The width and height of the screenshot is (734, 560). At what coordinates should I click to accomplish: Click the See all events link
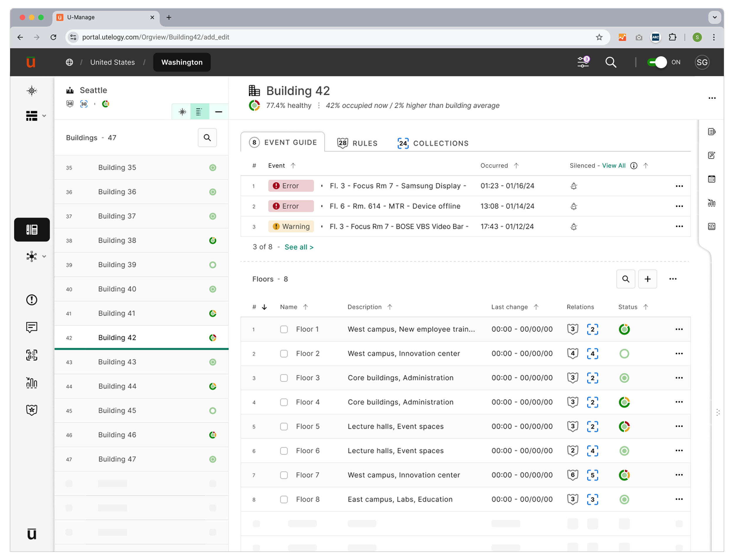[x=299, y=247]
